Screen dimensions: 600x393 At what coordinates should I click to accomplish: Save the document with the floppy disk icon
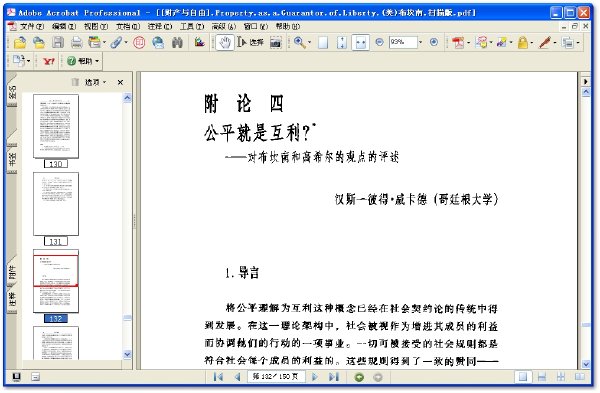(x=58, y=42)
